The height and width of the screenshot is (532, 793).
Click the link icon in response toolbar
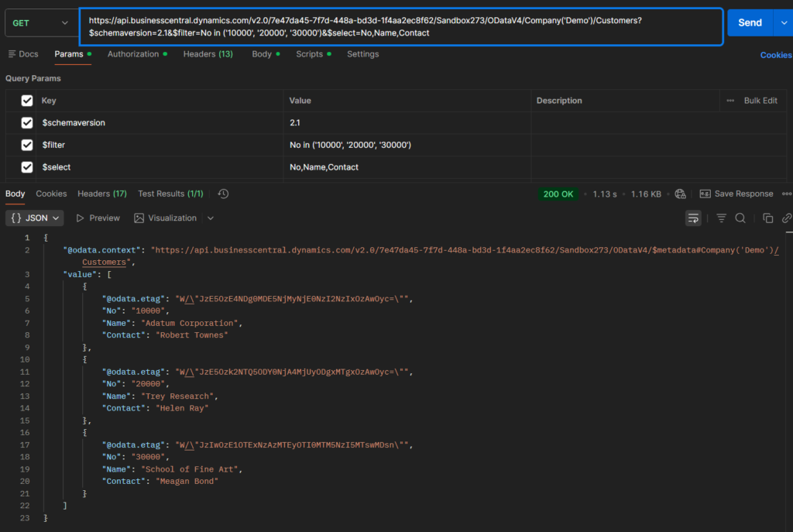pos(786,218)
